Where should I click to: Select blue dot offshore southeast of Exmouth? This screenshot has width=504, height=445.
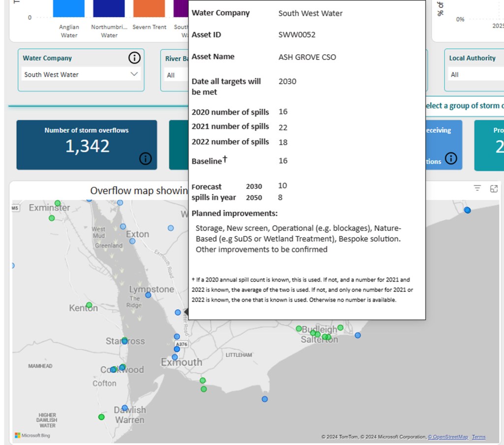point(265,399)
